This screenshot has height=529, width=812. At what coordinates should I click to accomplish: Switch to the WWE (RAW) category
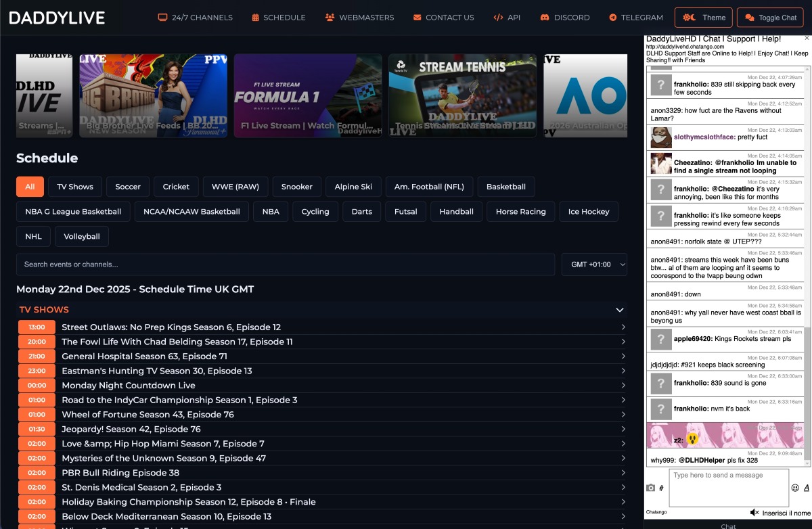click(235, 186)
